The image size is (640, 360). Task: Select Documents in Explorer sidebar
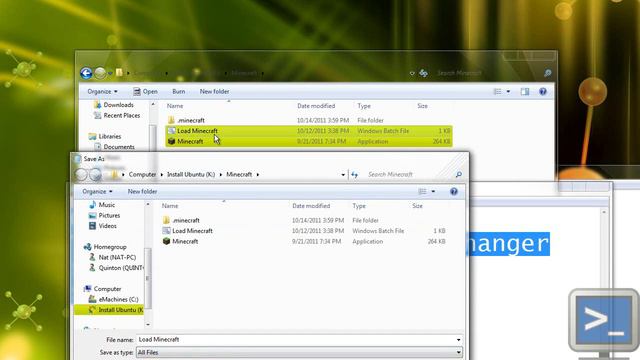click(114, 147)
